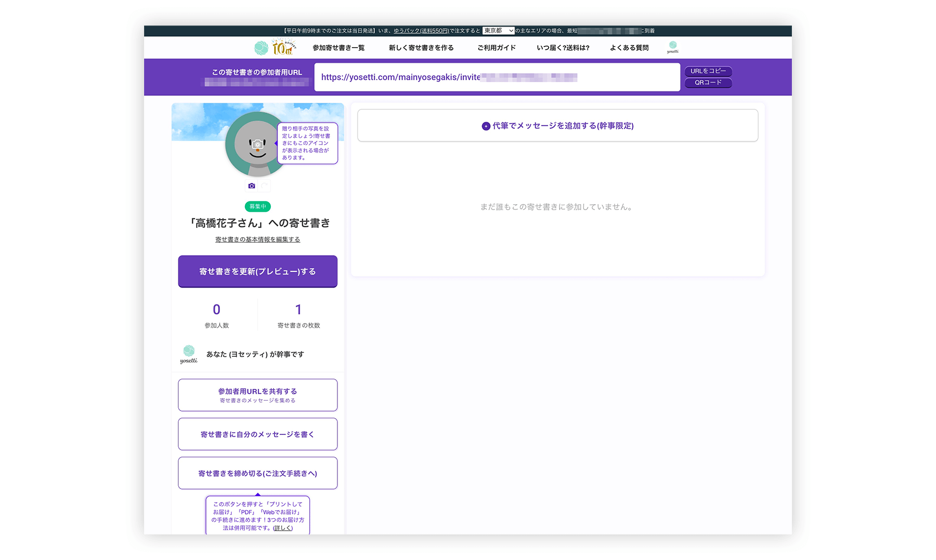Click the purple camera upload icon
Screen dimensions: 936x560
[x=252, y=186]
